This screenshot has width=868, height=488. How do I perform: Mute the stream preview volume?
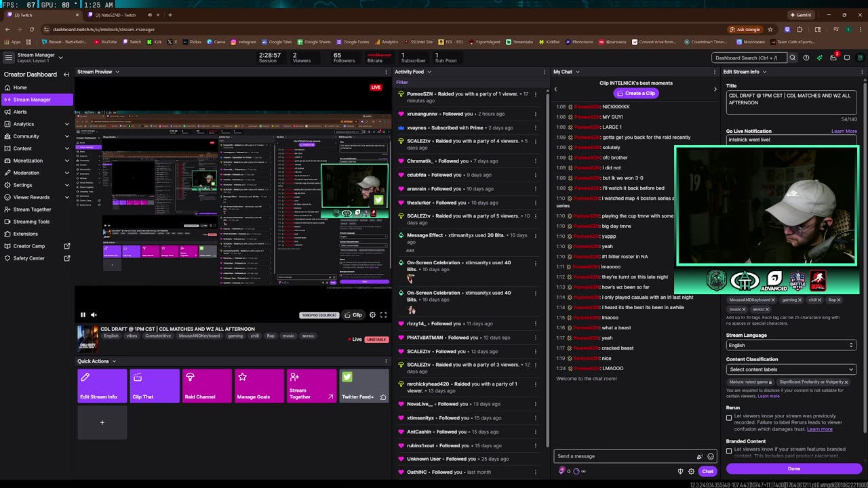pos(94,314)
